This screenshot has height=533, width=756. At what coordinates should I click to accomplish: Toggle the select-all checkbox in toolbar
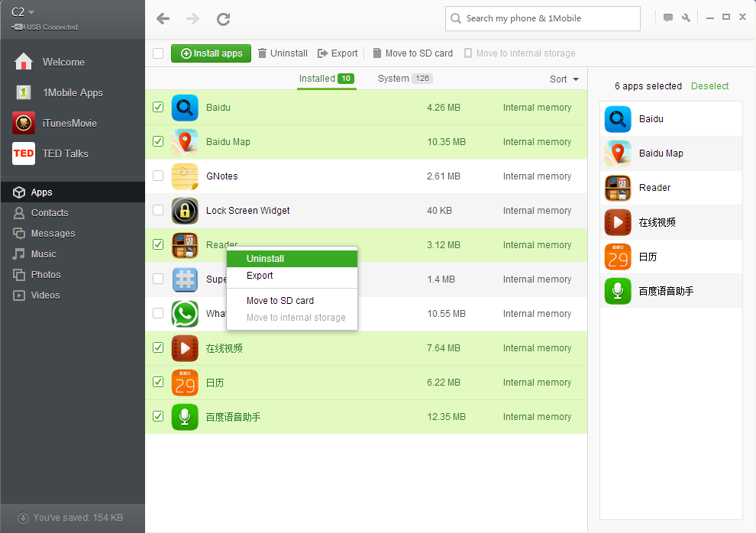click(158, 53)
